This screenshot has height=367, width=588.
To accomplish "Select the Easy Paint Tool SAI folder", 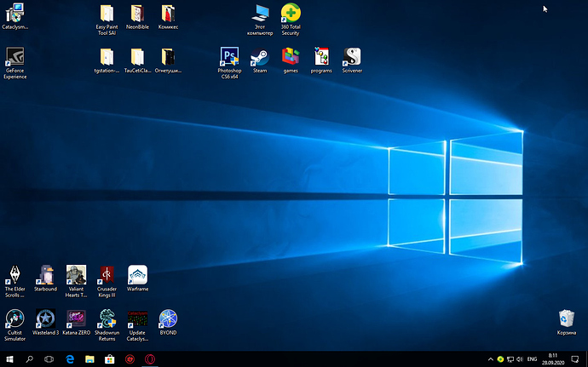I will [x=107, y=20].
